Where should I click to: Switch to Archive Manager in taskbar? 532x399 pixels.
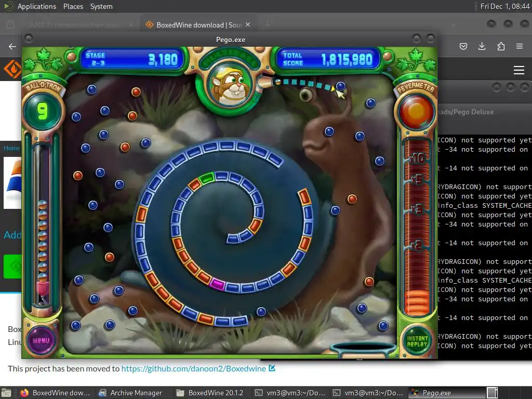coord(130,393)
